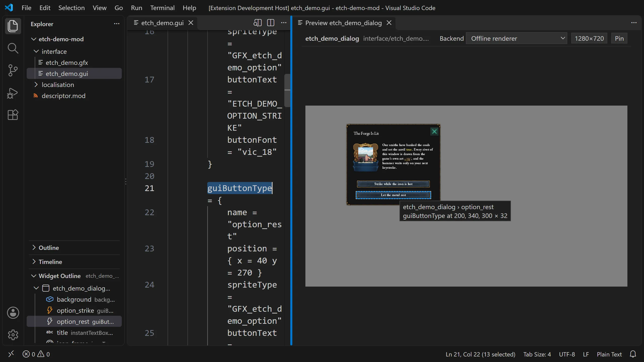Viewport: 644px width, 362px height.
Task: Click interface/etch_demo path label in preview
Action: coord(396,38)
